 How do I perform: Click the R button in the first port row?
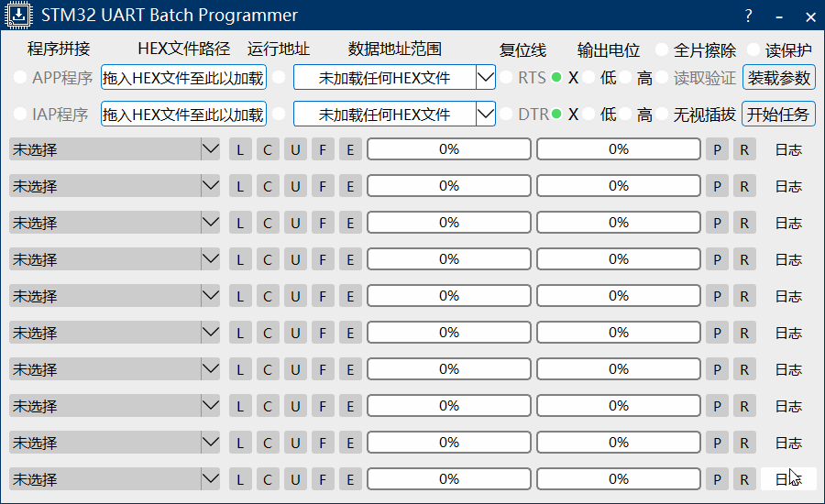point(744,149)
